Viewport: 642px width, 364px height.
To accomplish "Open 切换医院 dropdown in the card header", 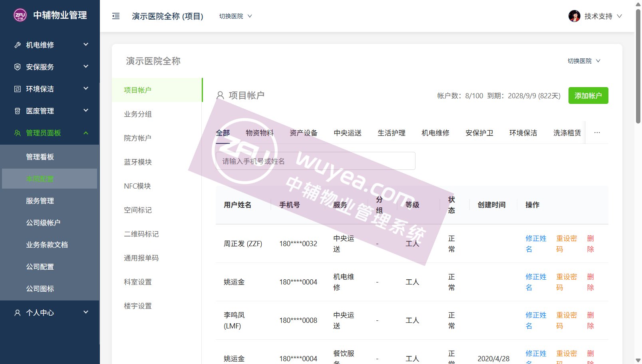I will [x=584, y=61].
